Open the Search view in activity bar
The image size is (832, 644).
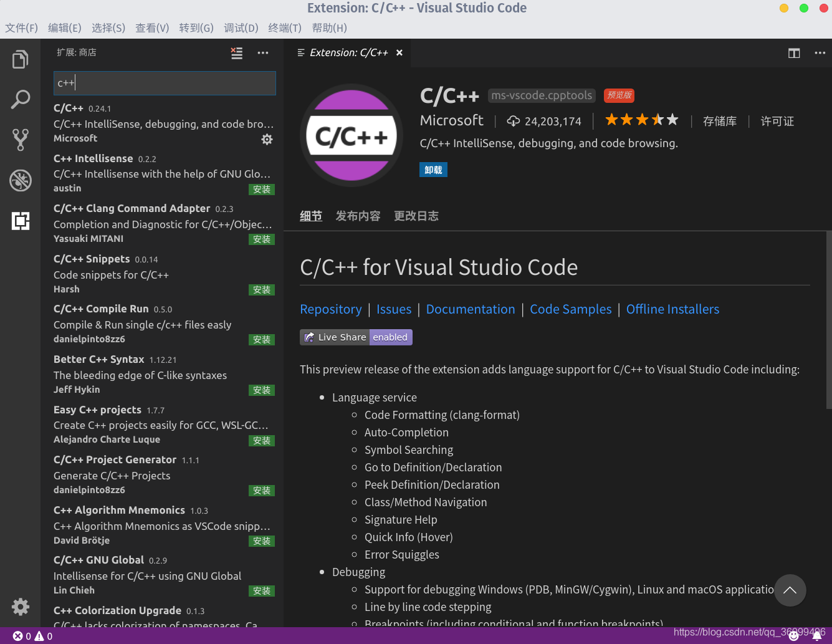click(x=20, y=99)
